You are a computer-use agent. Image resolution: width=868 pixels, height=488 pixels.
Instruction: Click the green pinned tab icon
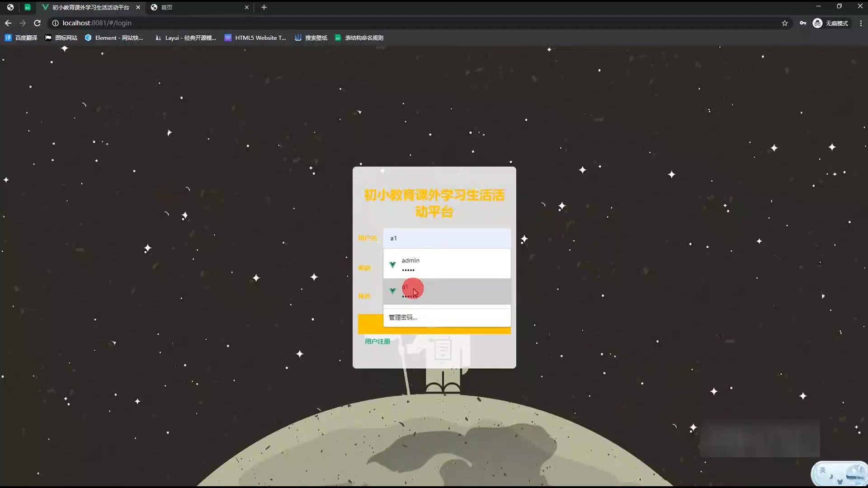(x=28, y=7)
